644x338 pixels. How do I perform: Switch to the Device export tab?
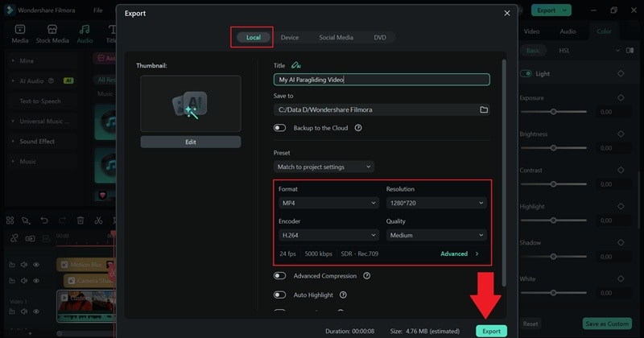(290, 37)
